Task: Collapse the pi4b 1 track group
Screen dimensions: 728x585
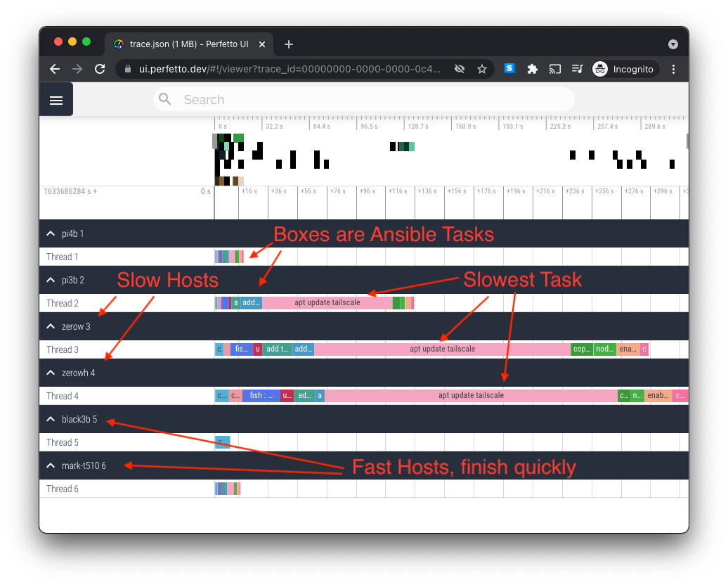Action: point(50,233)
